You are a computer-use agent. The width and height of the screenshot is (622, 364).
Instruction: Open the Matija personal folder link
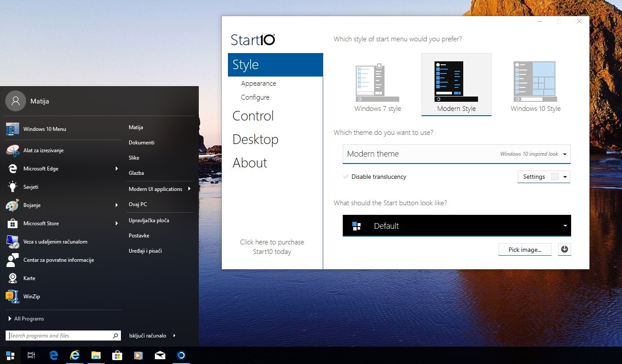(x=136, y=127)
